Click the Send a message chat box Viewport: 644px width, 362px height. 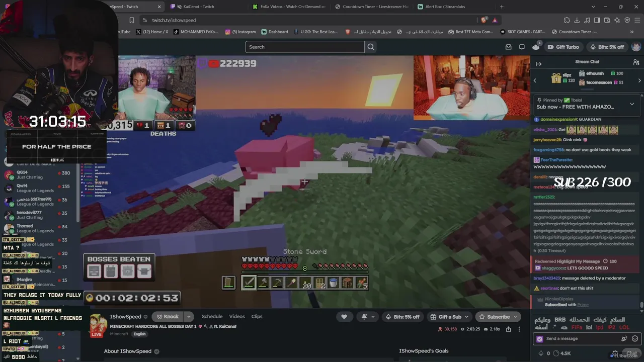click(581, 339)
